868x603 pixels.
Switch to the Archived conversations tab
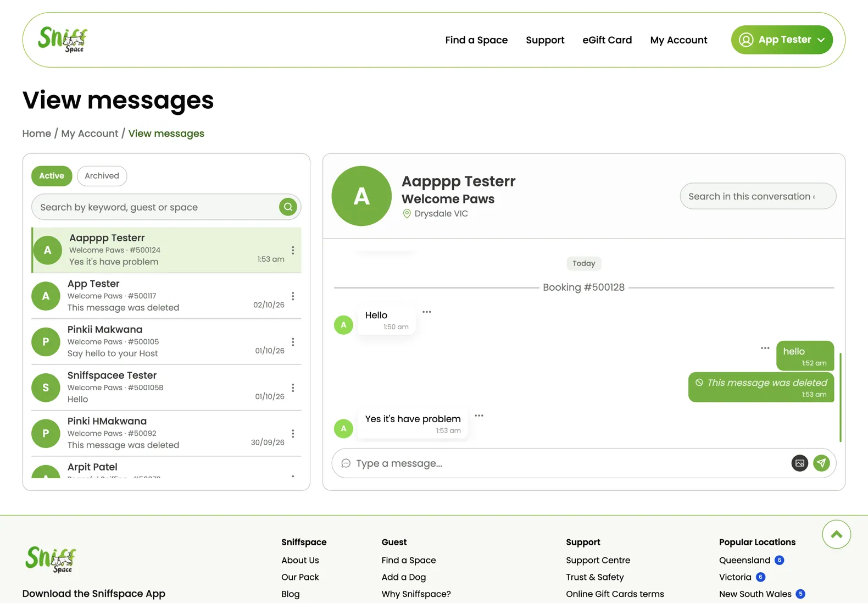pyautogui.click(x=102, y=176)
